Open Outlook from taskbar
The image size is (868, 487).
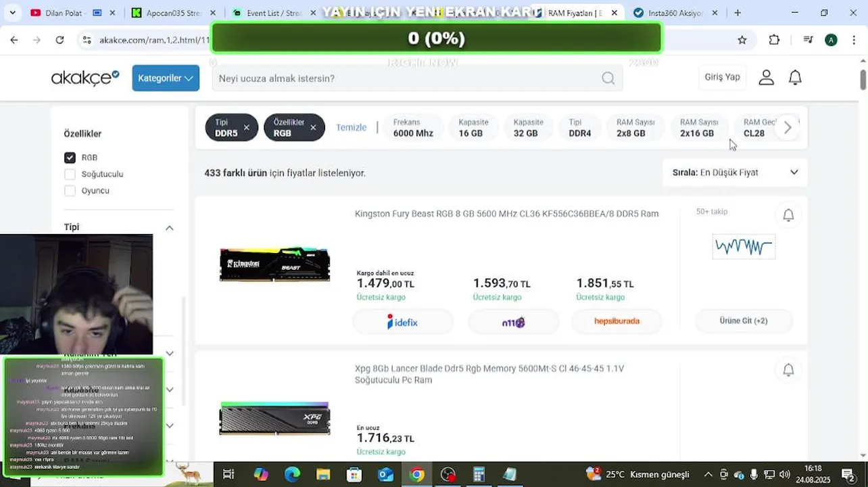coord(385,474)
